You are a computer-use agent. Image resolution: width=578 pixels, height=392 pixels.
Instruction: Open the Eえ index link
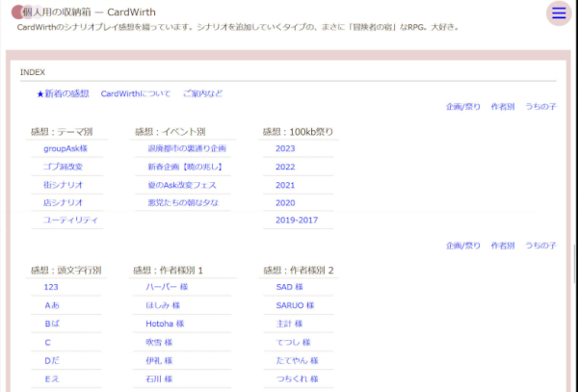point(52,379)
